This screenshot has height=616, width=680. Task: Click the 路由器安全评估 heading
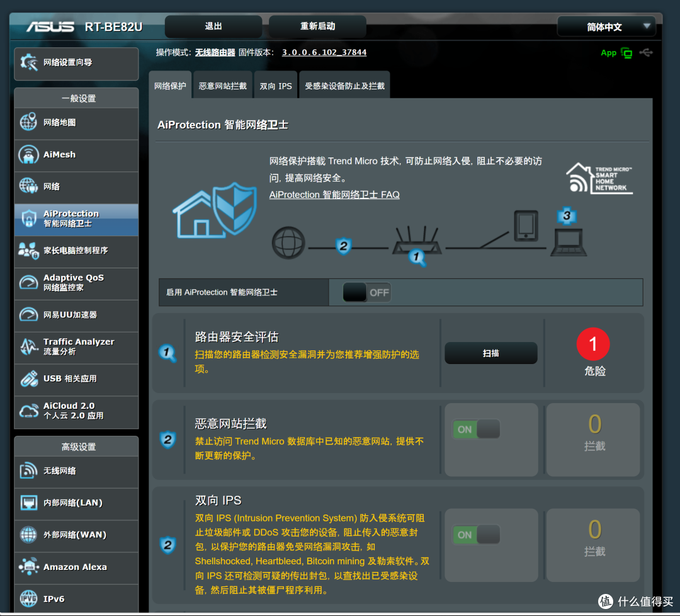237,336
